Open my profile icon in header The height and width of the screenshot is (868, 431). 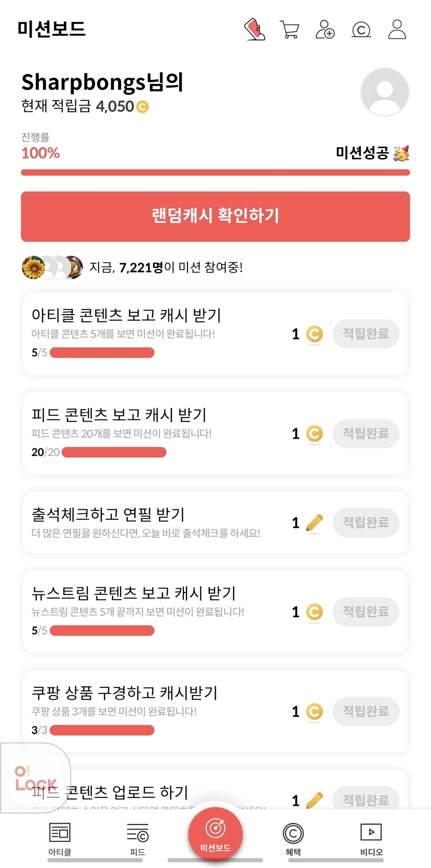click(397, 30)
